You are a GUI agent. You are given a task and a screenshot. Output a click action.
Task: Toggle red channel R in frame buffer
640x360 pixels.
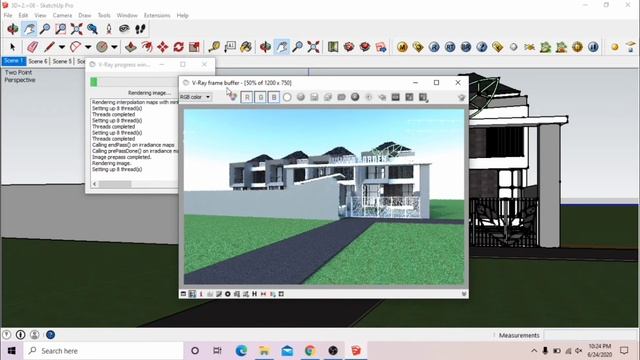tap(247, 97)
